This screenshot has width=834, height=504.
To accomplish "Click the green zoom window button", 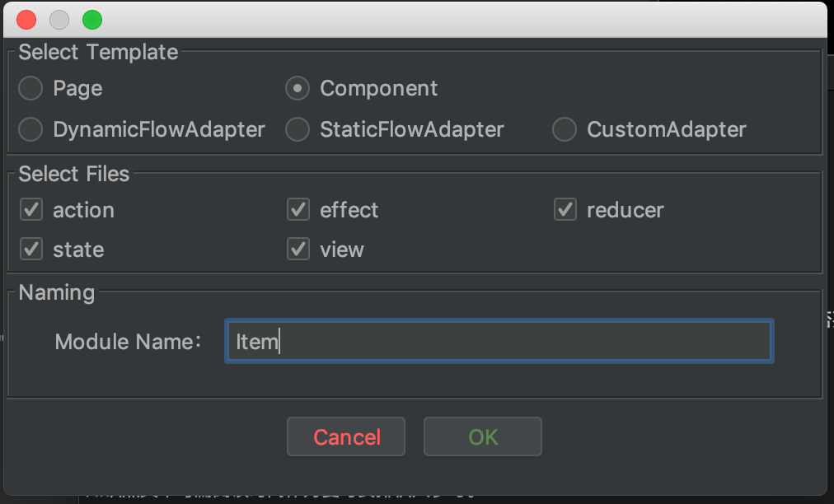I will pos(92,21).
